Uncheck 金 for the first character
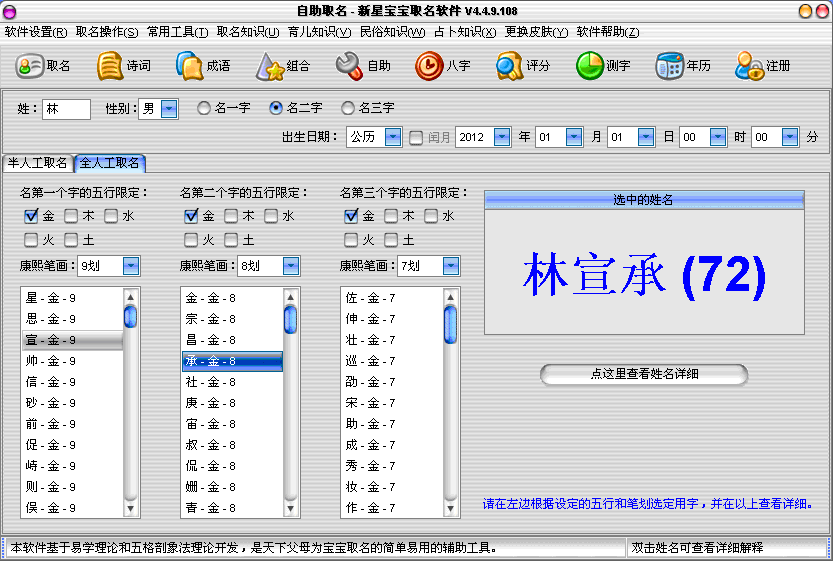Image resolution: width=833 pixels, height=561 pixels. coord(31,216)
